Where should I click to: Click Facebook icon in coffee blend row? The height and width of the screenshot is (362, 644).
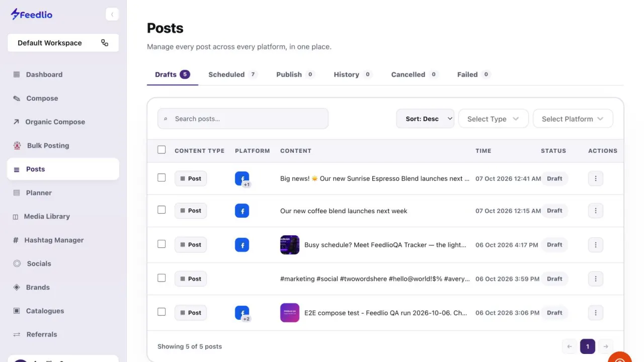click(242, 211)
